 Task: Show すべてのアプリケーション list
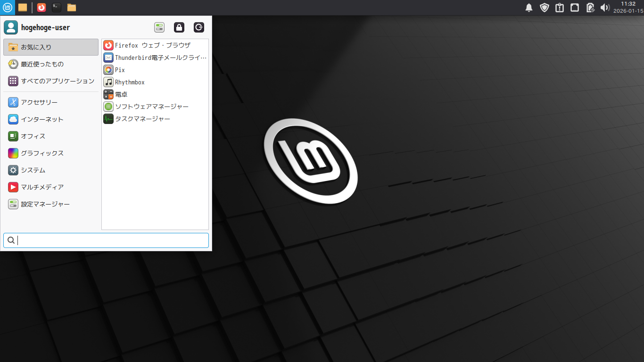[x=51, y=81]
